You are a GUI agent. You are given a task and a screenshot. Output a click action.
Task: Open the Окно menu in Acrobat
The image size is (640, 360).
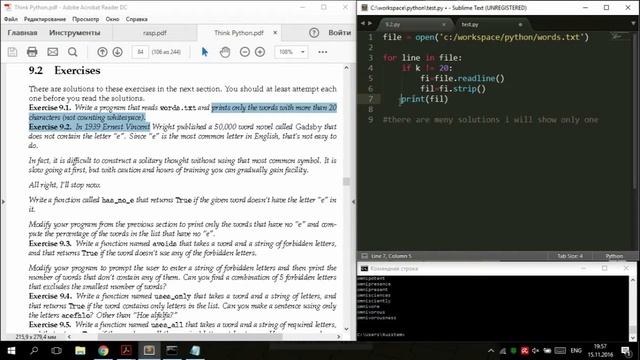tap(112, 19)
